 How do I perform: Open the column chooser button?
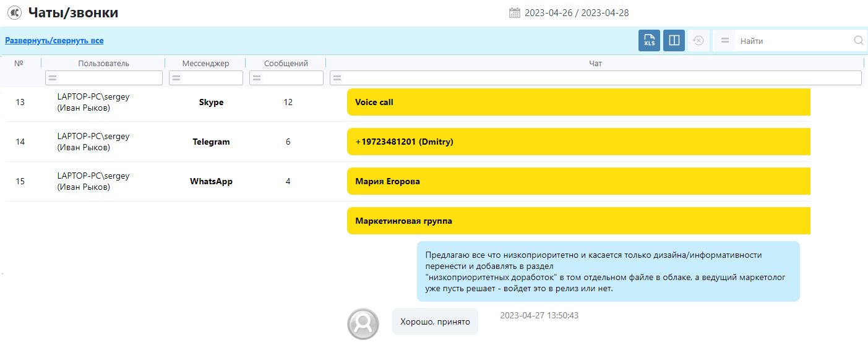click(674, 41)
